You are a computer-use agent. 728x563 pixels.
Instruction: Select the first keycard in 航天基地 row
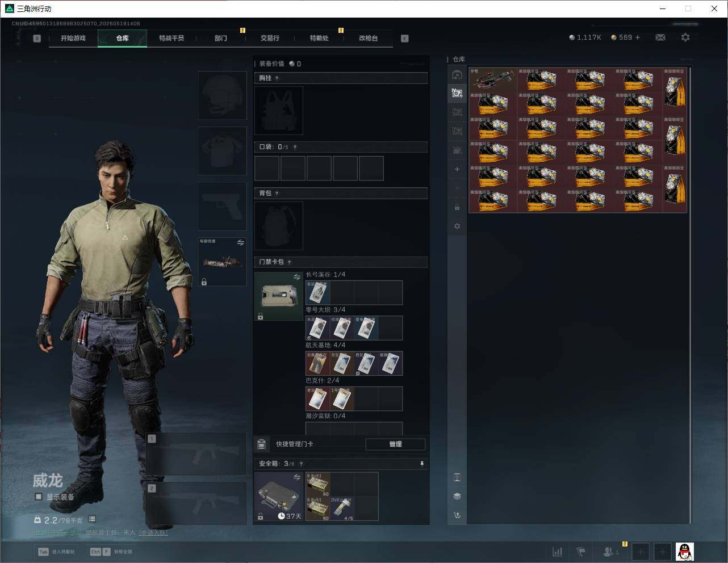tap(318, 363)
